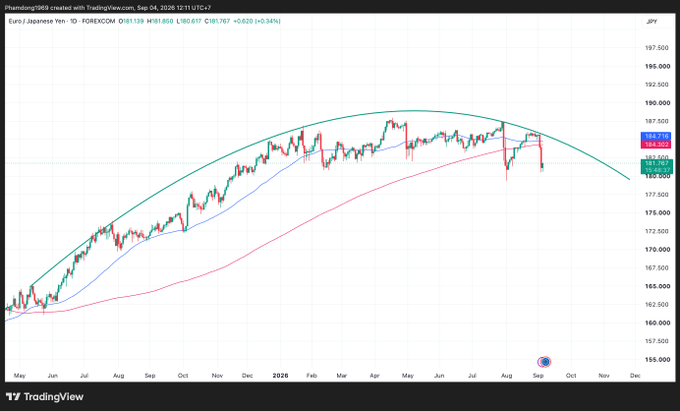This screenshot has width=680, height=411.
Task: Click the 172.500 price axis label
Action: (x=657, y=231)
